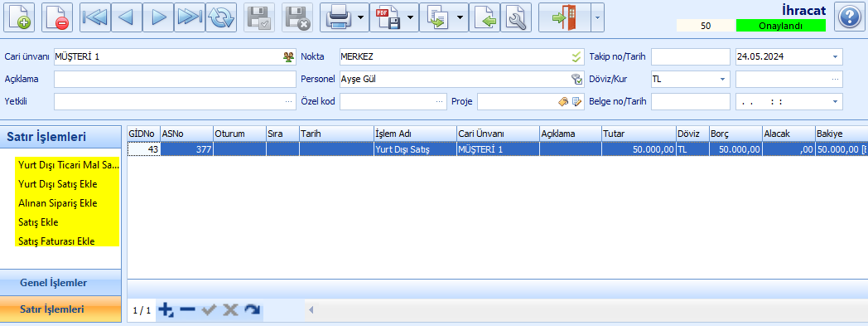Image resolution: width=868 pixels, height=326 pixels.
Task: Sort by ASNo column header
Action: pos(186,134)
